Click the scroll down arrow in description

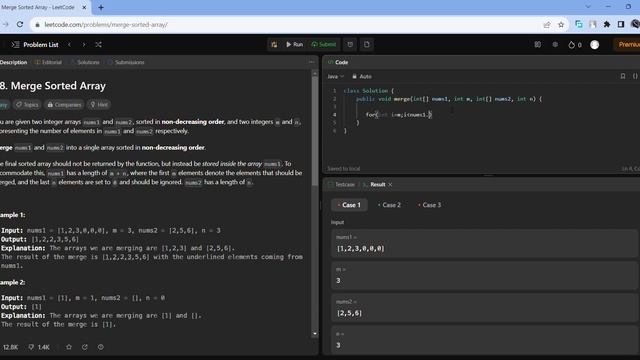point(315,334)
